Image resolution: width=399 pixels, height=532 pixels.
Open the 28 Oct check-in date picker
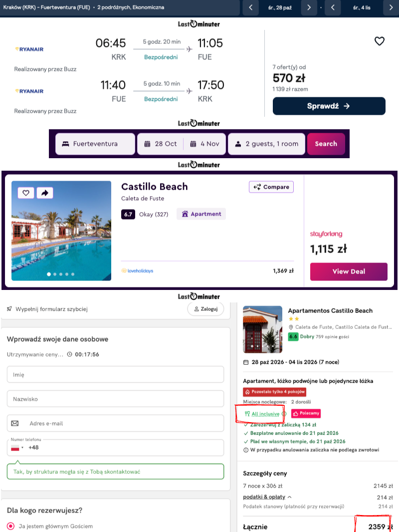(x=161, y=144)
